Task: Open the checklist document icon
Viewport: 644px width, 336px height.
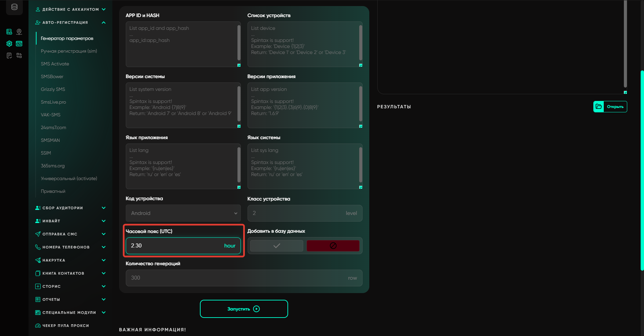Action: [9, 56]
